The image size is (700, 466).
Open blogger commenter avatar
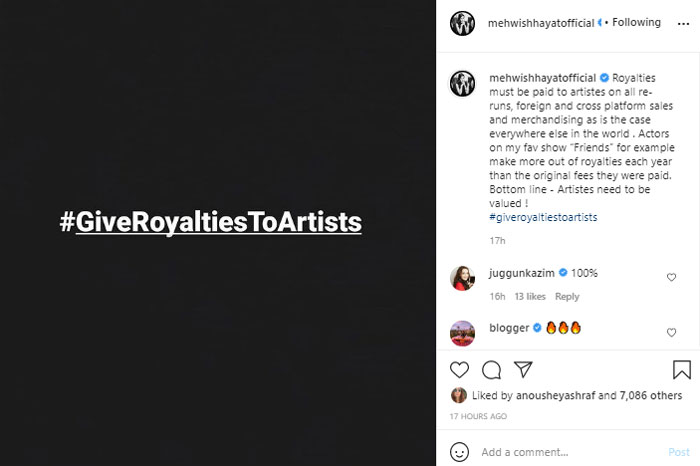coord(462,333)
